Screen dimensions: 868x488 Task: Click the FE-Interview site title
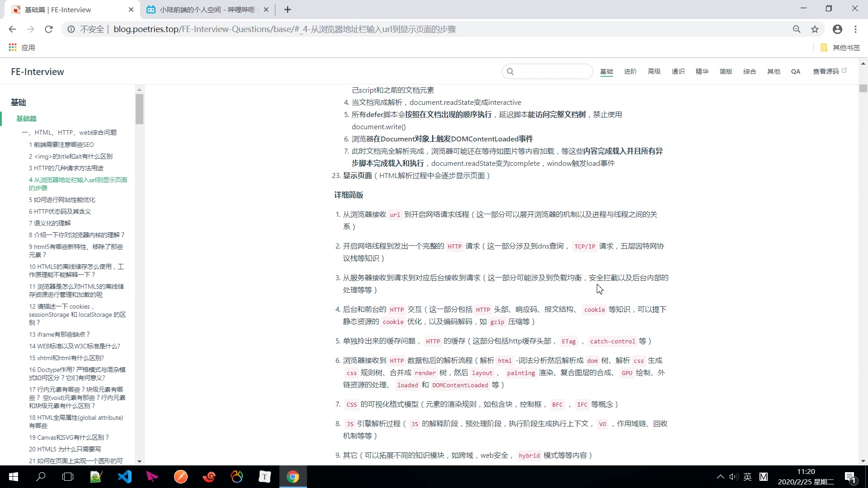(38, 72)
